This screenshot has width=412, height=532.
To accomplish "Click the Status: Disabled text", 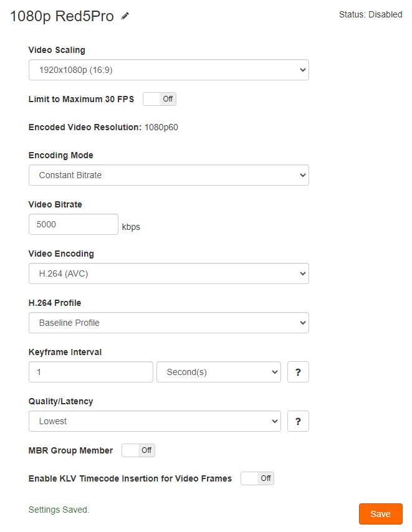I will click(x=371, y=14).
